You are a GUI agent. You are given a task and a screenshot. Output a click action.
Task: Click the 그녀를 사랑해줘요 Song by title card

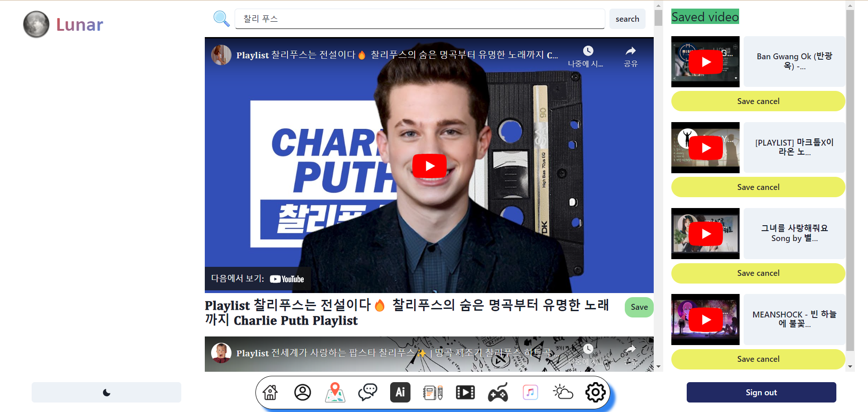coord(794,233)
